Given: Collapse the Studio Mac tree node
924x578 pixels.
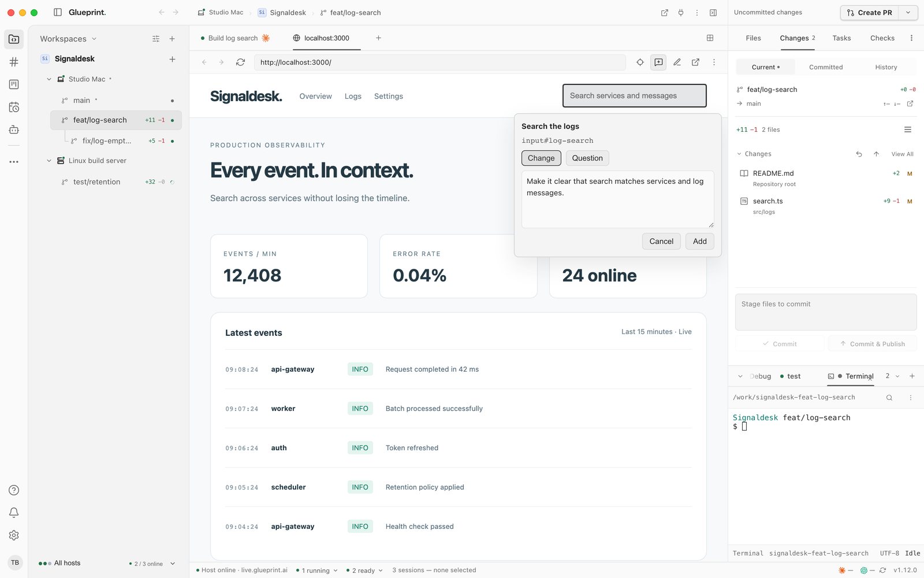Looking at the screenshot, I should tap(49, 79).
